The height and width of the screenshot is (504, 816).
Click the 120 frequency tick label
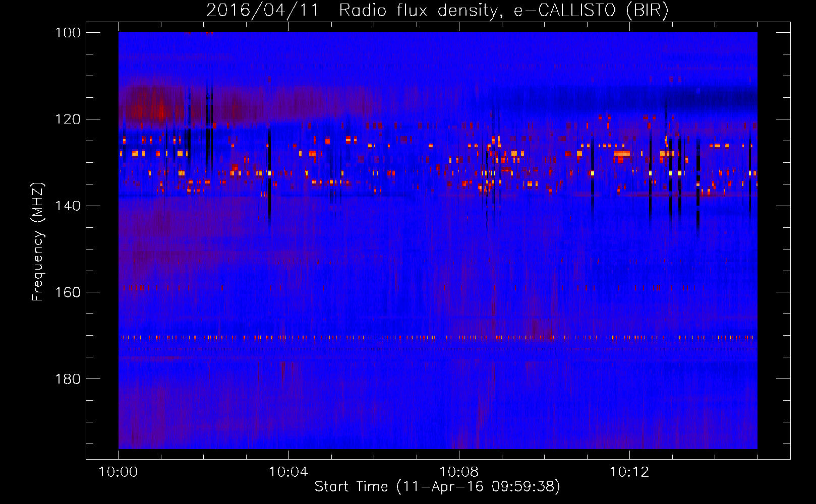[68, 119]
